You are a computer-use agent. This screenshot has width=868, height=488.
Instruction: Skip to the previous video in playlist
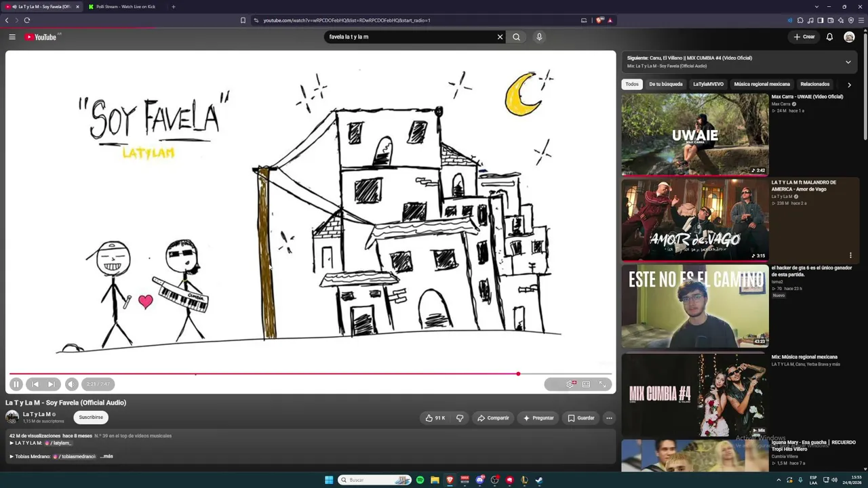[35, 384]
